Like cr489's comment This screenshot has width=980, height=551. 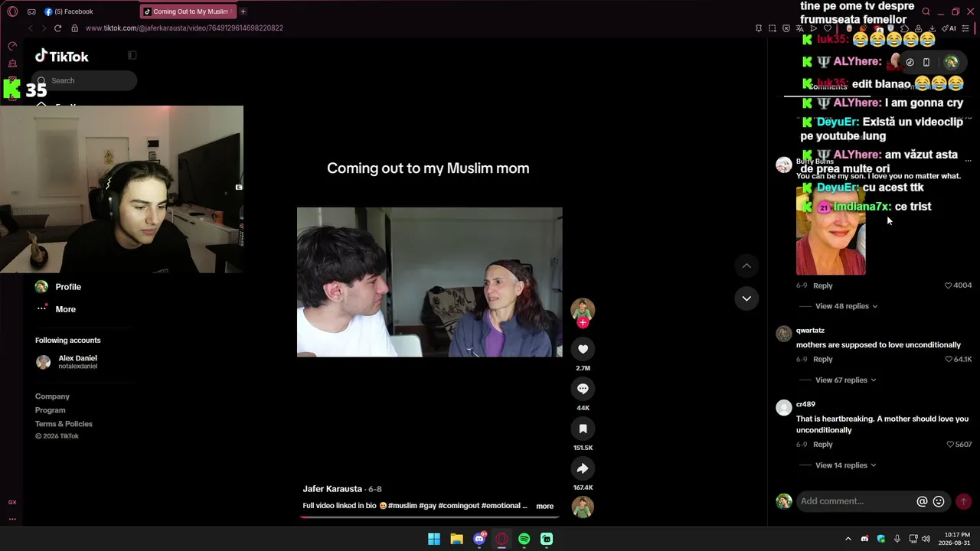coord(950,445)
